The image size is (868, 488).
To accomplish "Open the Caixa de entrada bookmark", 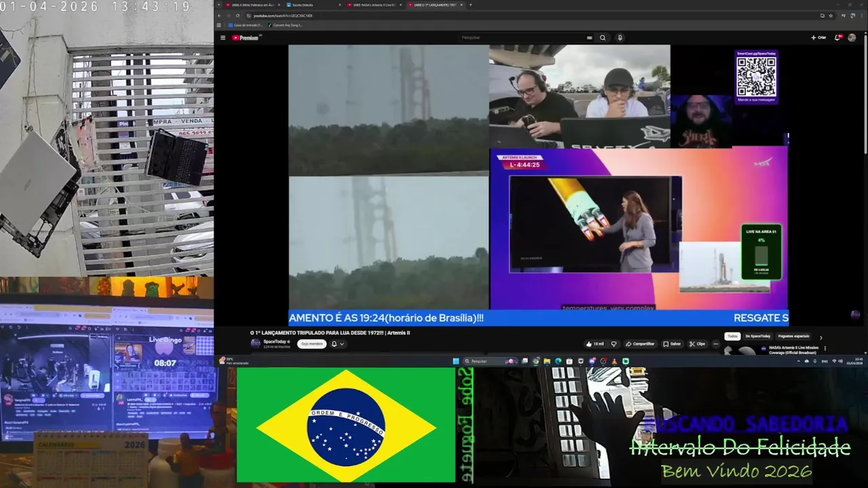I will coord(245,25).
